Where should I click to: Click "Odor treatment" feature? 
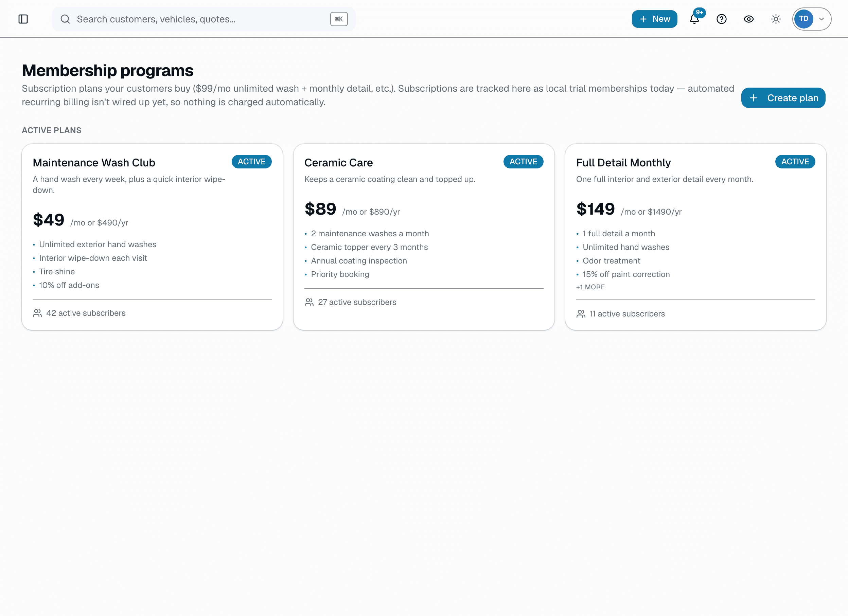611,261
